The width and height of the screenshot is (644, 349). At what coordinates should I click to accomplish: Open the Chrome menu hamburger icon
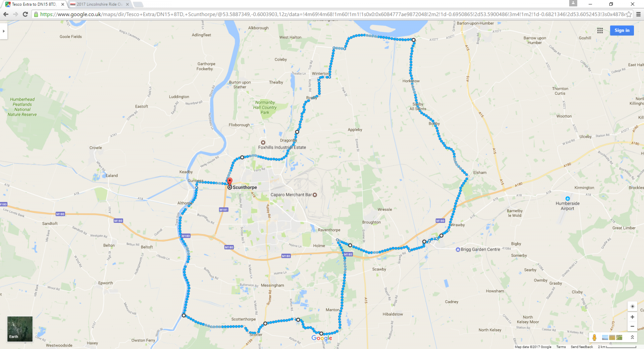tap(638, 14)
